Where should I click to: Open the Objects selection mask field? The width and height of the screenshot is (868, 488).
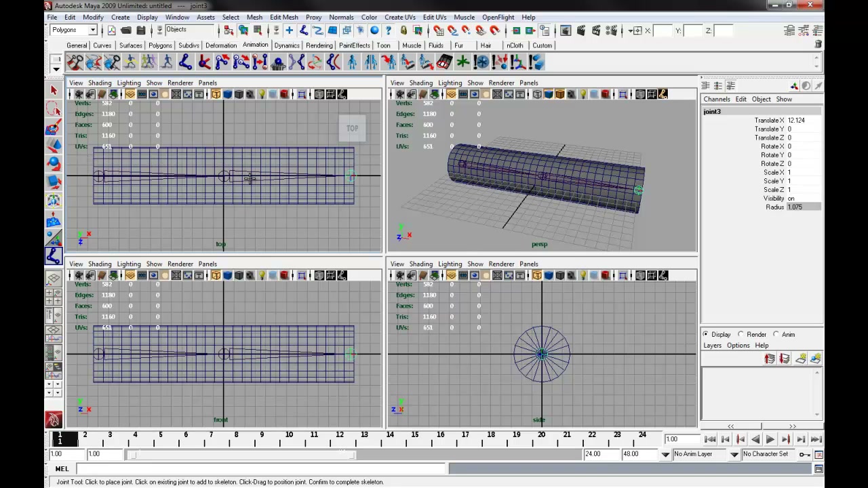tap(189, 30)
